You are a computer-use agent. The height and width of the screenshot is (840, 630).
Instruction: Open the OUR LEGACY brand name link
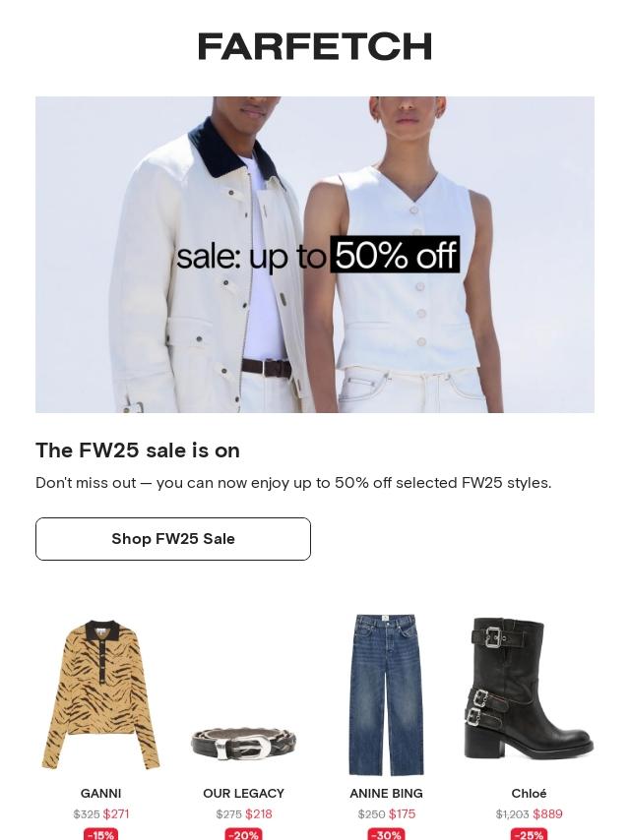coord(243,794)
